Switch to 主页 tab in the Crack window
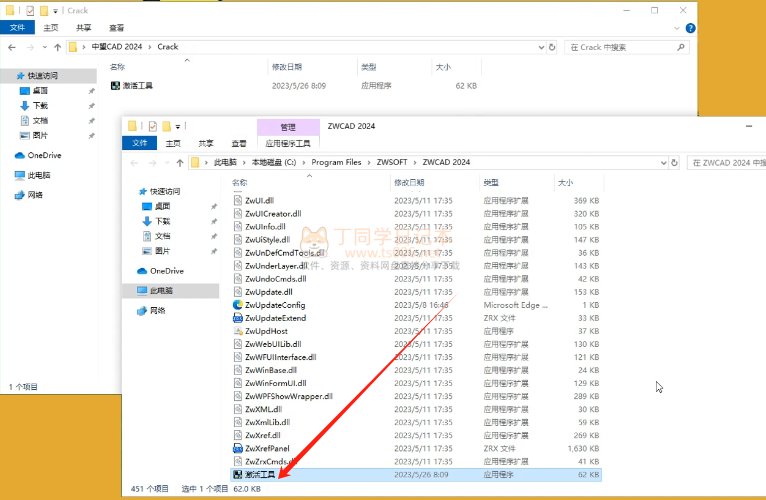 51,27
